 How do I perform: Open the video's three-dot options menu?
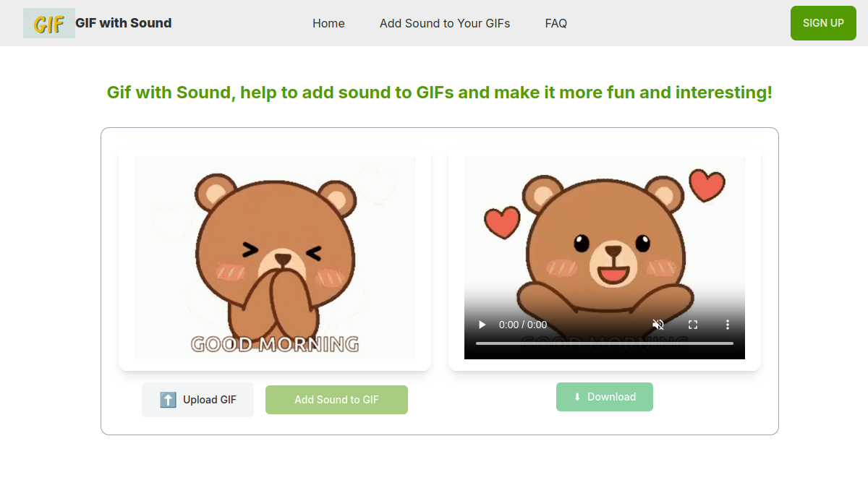[728, 325]
